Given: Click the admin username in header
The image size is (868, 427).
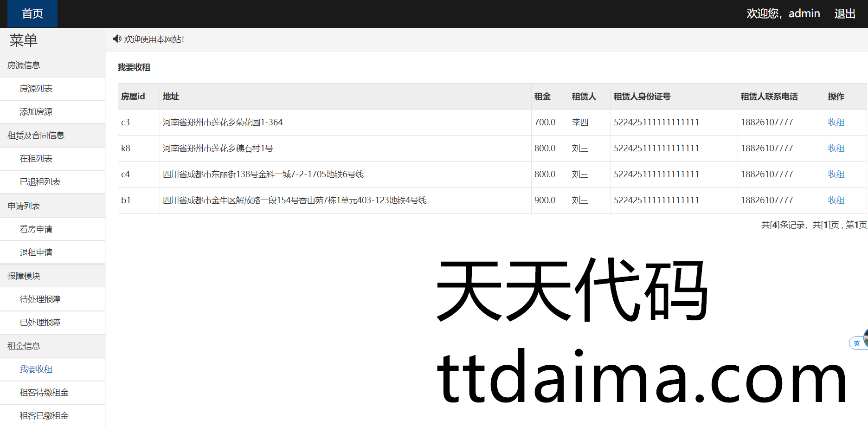Looking at the screenshot, I should point(804,14).
